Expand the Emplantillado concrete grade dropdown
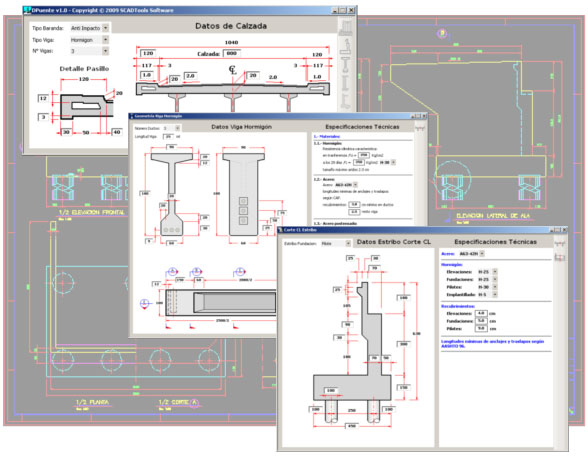Viewport: 588px width, 456px height. pos(495,295)
